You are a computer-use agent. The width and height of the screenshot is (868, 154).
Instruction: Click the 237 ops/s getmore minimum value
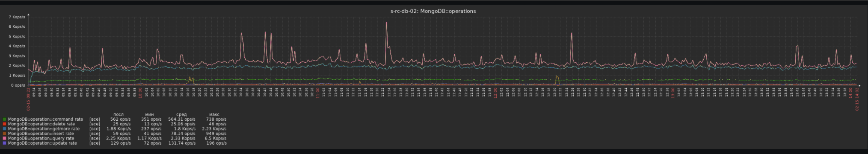pos(151,129)
